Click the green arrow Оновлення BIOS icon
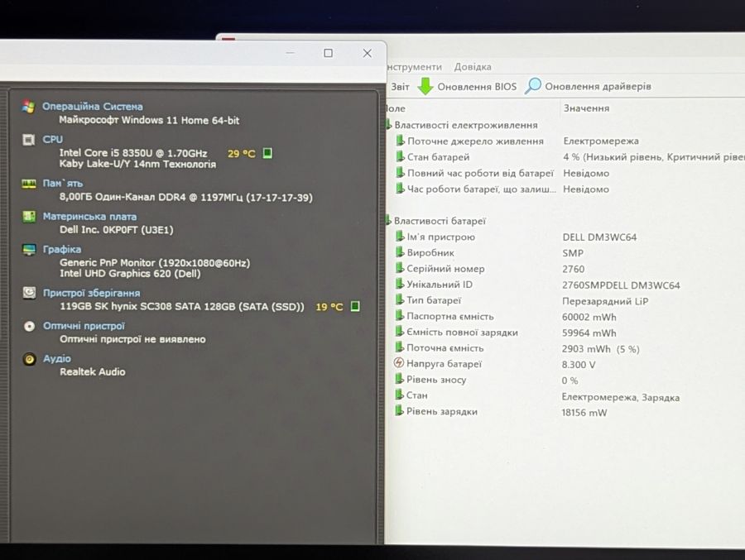This screenshot has height=560, width=745. click(x=425, y=87)
